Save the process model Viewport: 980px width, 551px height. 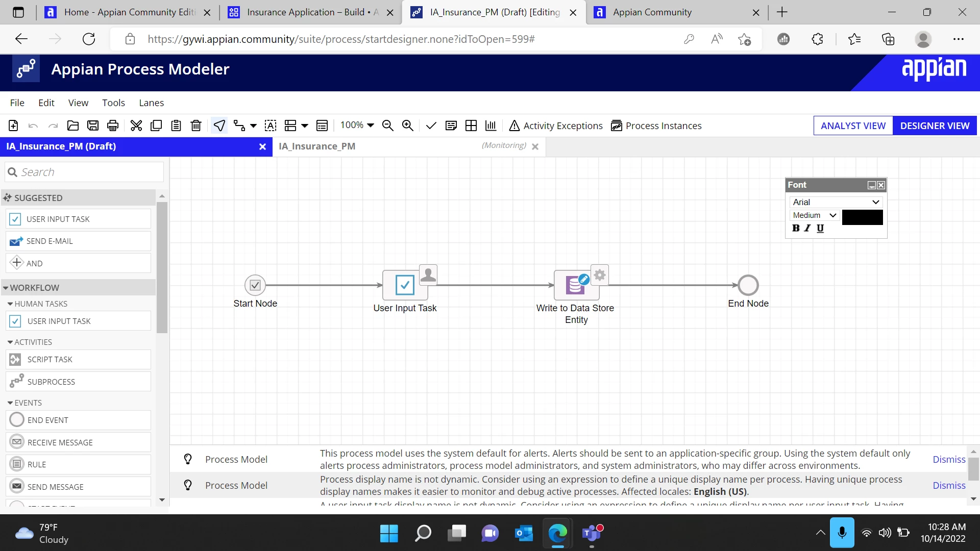[93, 126]
